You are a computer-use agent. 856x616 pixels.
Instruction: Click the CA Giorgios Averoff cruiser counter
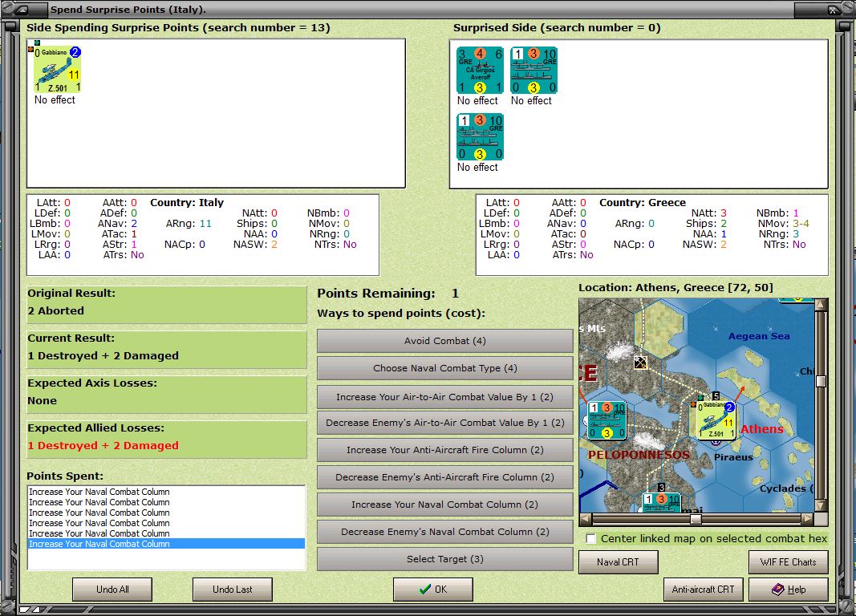pyautogui.click(x=480, y=71)
